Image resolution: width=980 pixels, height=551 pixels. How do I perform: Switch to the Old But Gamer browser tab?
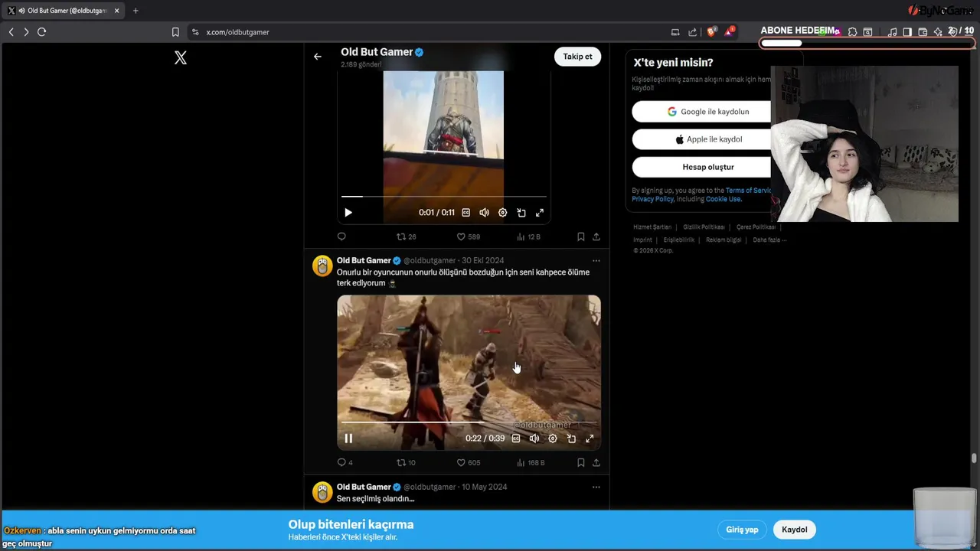[x=62, y=11]
